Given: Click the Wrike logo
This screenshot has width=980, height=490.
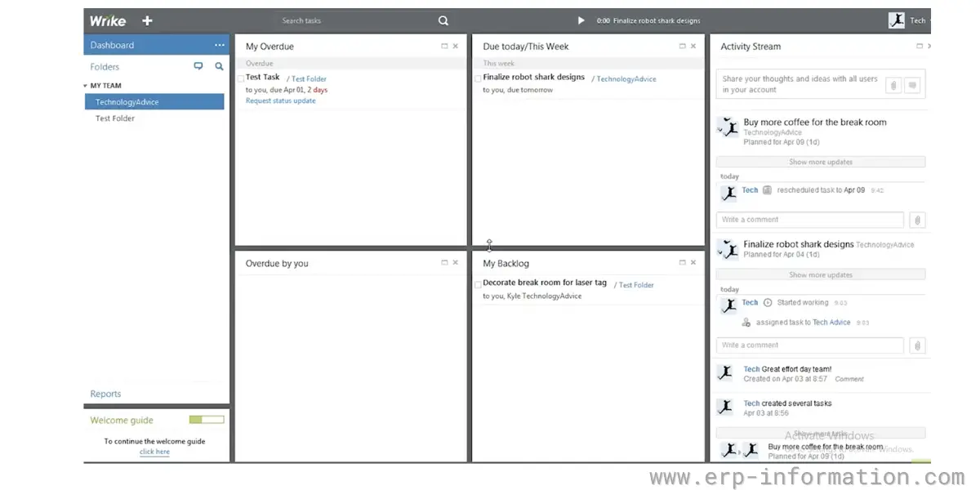Looking at the screenshot, I should 108,20.
